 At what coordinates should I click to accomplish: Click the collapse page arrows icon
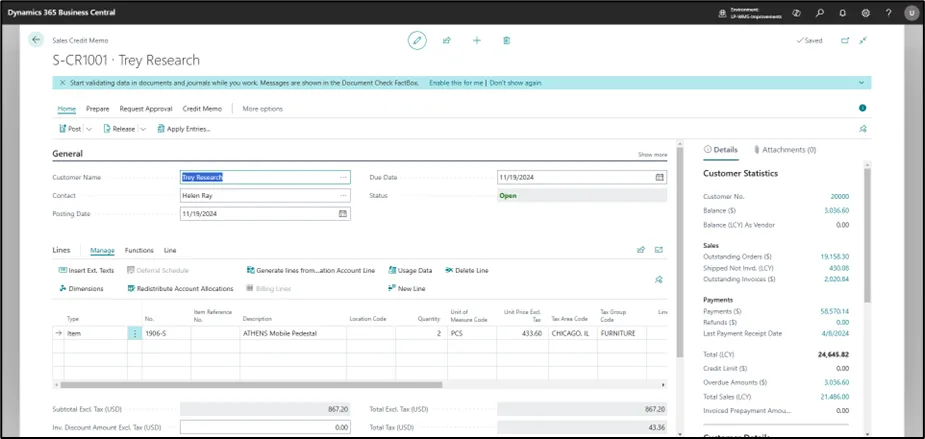click(863, 40)
